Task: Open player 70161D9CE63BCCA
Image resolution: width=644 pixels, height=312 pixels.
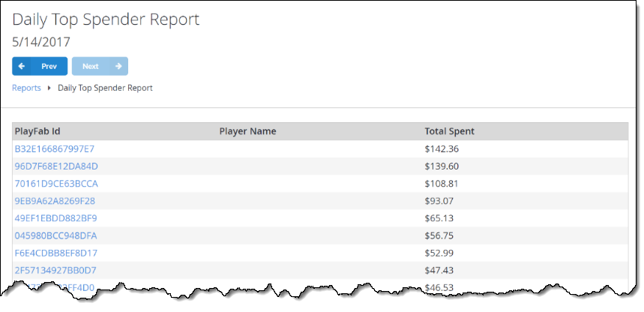Action: click(56, 183)
